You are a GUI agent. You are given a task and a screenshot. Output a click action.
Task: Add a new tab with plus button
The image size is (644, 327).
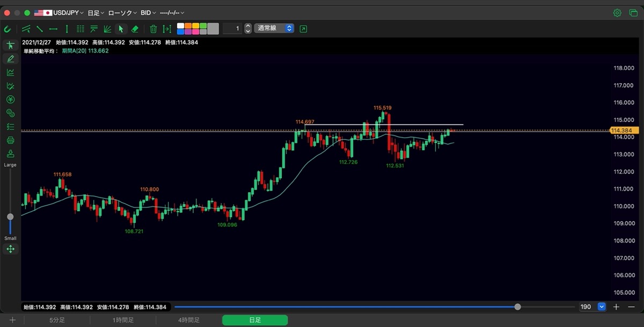pyautogui.click(x=12, y=321)
